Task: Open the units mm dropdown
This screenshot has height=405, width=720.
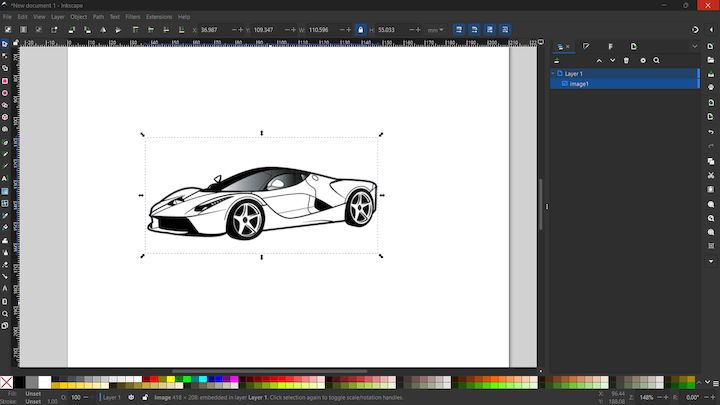Action: pyautogui.click(x=435, y=29)
